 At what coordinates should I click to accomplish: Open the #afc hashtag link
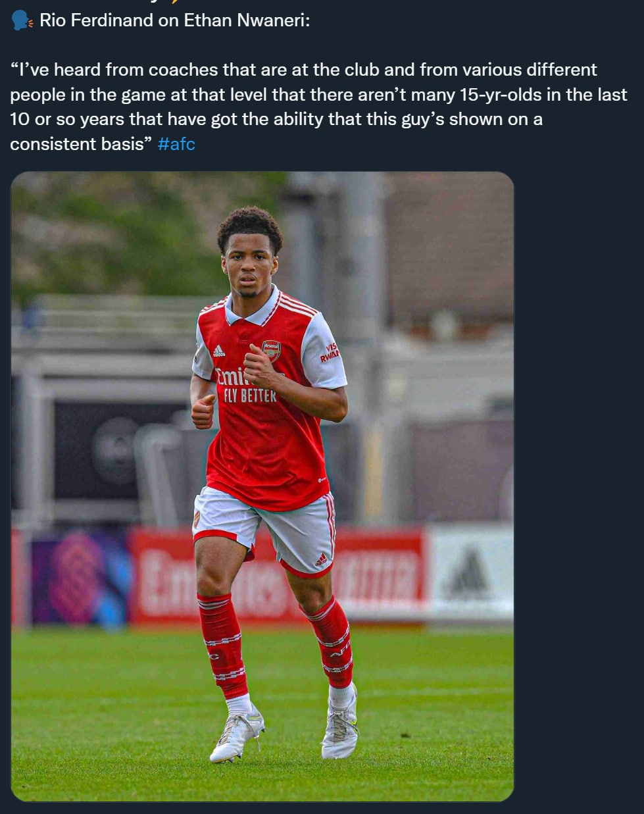click(176, 144)
